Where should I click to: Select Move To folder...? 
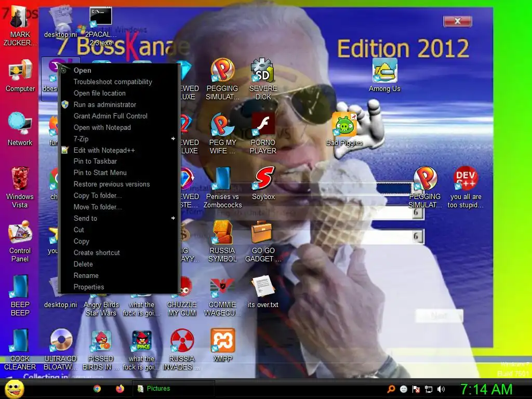point(119,207)
